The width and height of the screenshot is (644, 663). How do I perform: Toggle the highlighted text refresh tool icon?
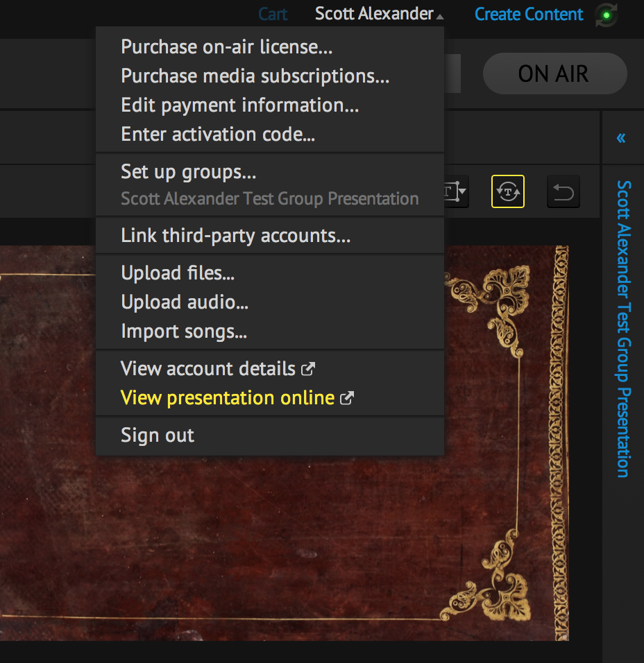pos(508,191)
